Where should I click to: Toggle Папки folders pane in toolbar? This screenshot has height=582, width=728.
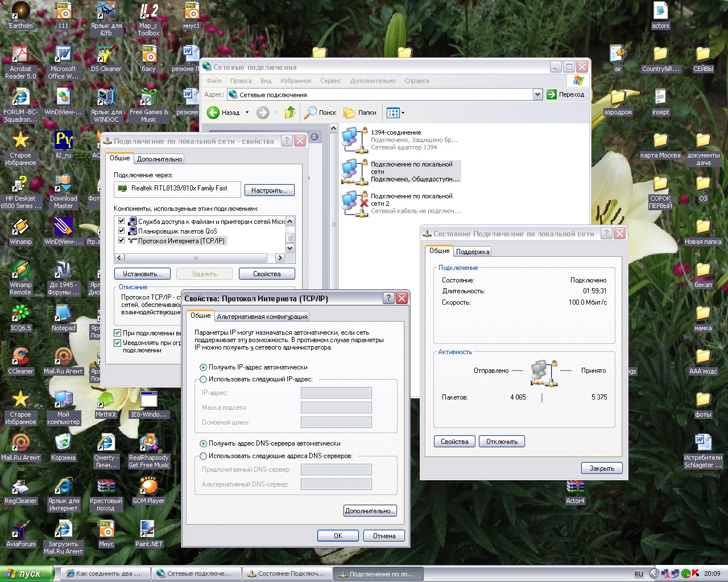pos(359,113)
